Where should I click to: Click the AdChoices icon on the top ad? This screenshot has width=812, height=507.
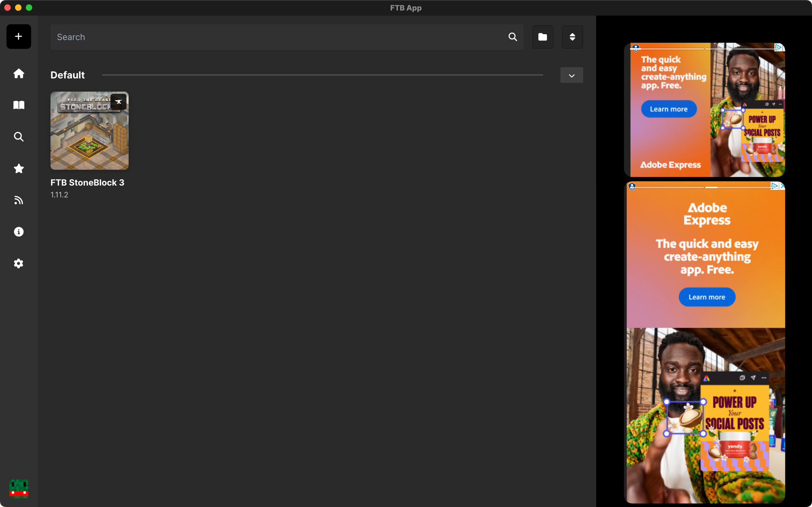[779, 47]
